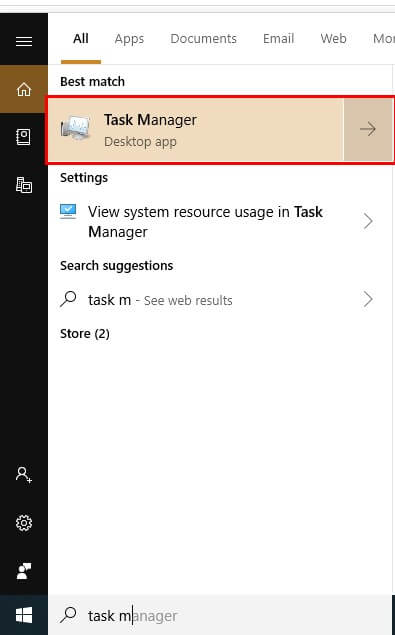Switch to the Documents tab
Screen dimensions: 395x635
[x=203, y=38]
